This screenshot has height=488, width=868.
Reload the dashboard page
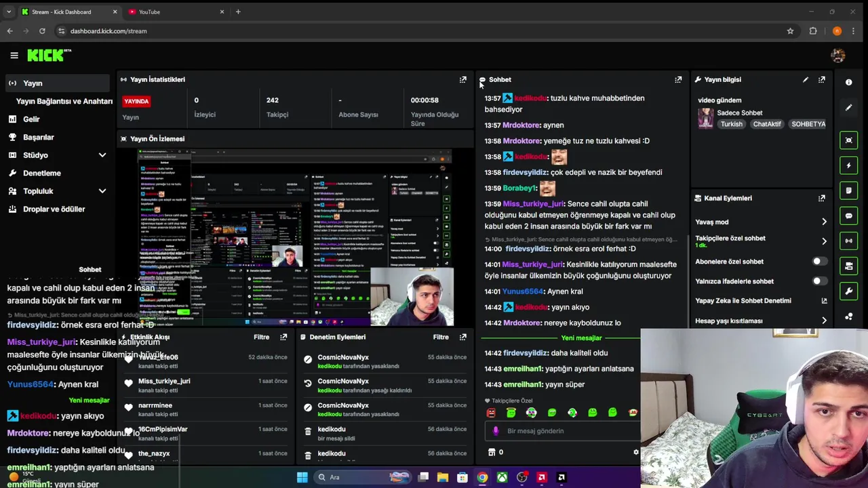(42, 31)
